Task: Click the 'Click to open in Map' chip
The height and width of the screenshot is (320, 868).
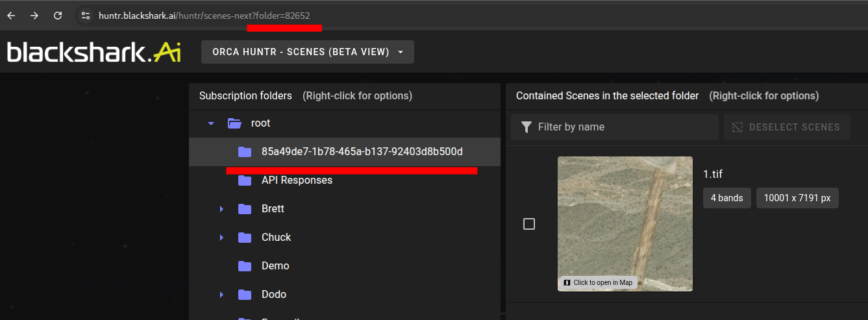Action: 598,282
